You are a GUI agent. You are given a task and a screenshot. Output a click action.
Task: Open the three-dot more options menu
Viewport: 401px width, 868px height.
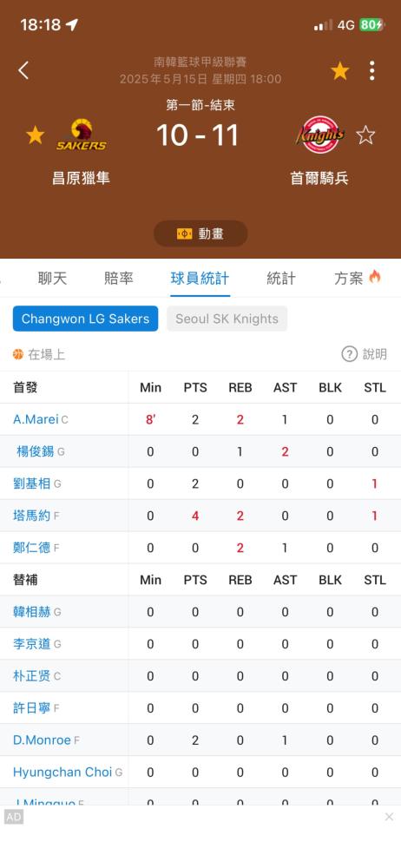pos(371,71)
